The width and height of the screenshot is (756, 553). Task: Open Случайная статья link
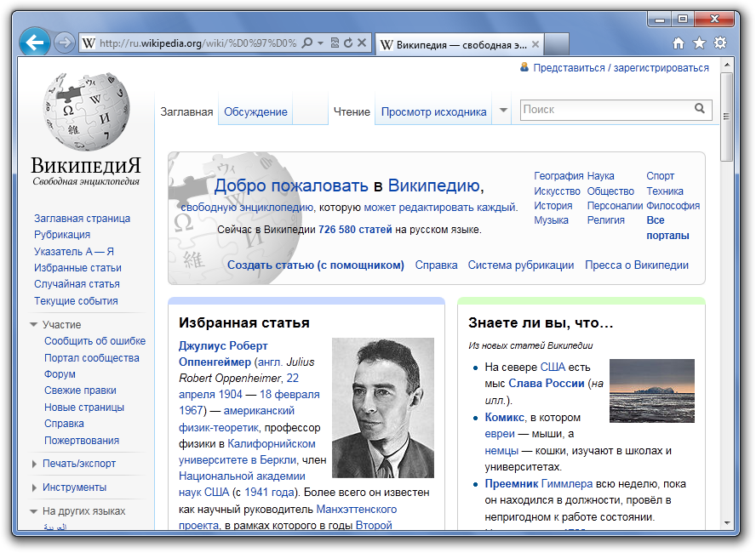tap(77, 284)
